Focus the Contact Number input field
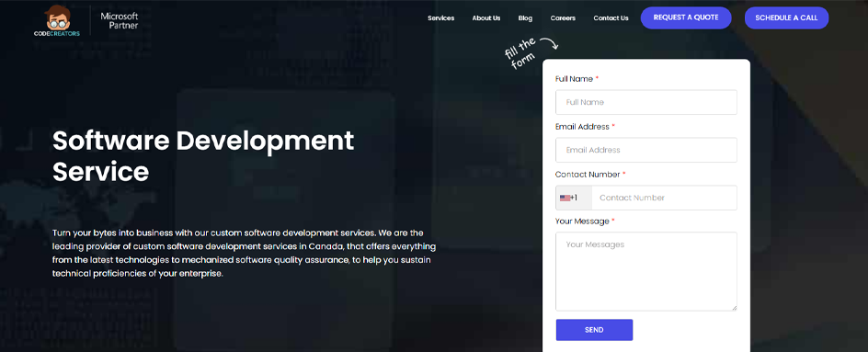The height and width of the screenshot is (352, 868). (x=664, y=198)
